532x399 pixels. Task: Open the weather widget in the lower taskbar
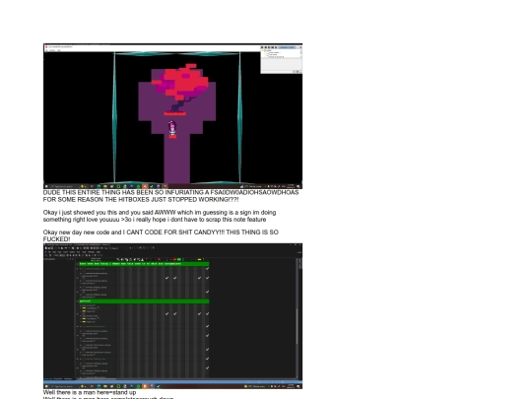click(255, 386)
